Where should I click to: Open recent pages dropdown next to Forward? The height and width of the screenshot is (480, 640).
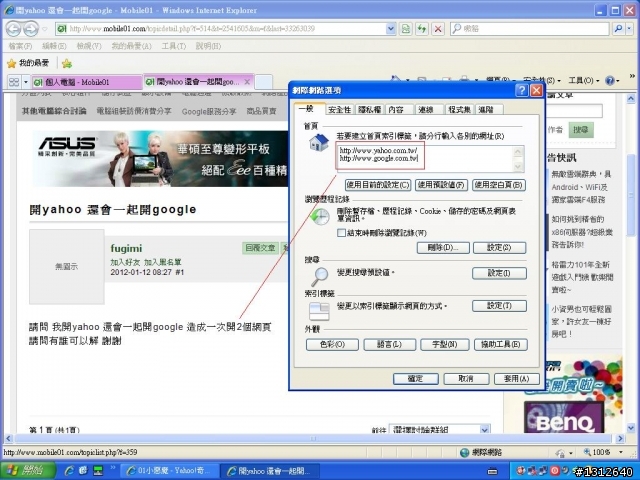pos(44,29)
